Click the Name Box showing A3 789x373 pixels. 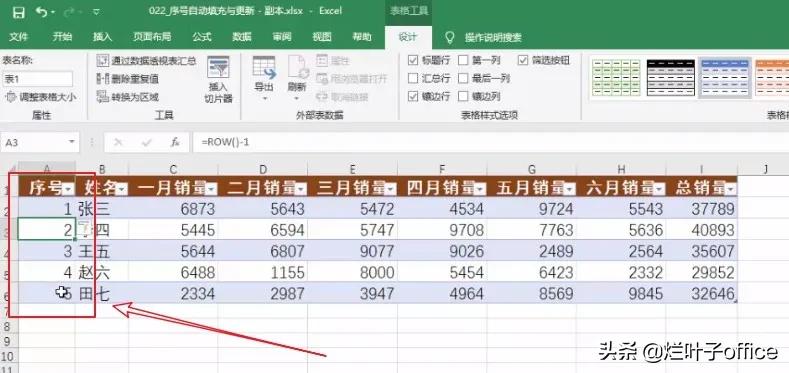pyautogui.click(x=34, y=142)
